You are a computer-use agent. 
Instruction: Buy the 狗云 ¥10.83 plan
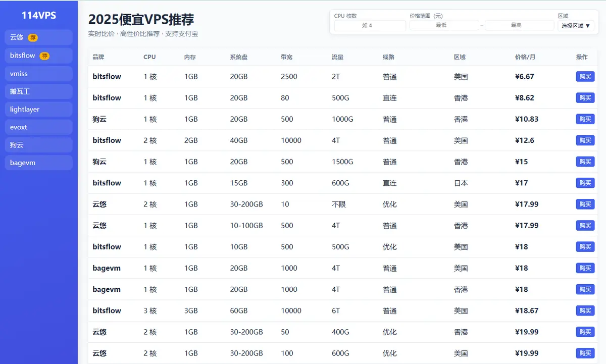click(585, 119)
